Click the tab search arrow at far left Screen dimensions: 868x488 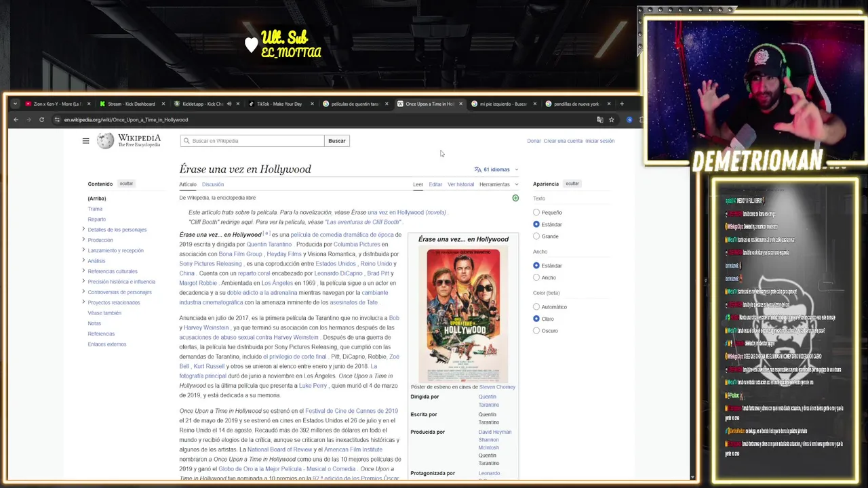[x=15, y=104]
